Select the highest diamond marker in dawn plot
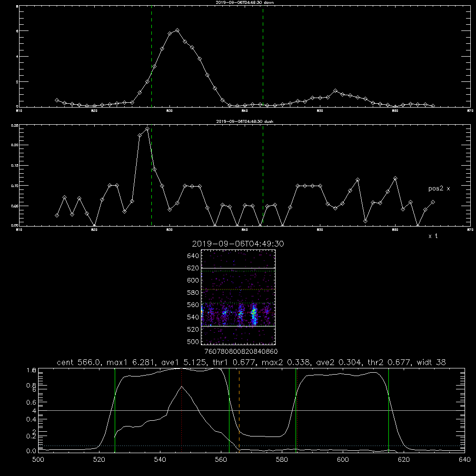 [177, 30]
